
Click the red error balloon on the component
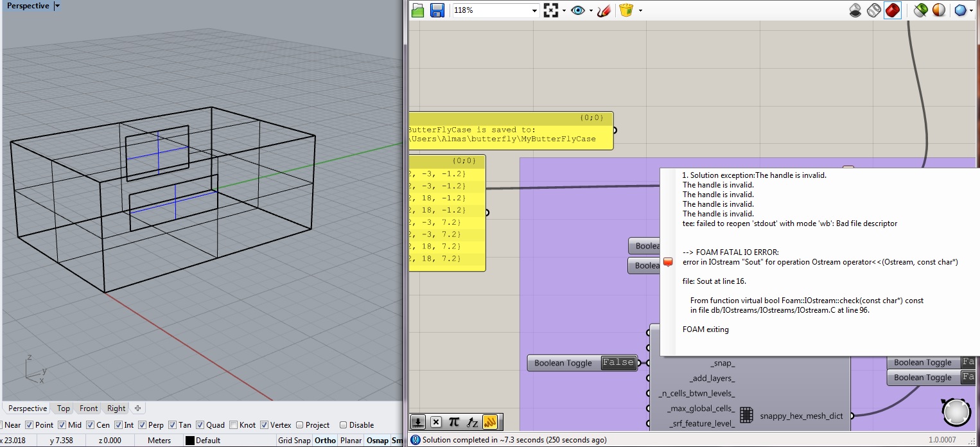click(668, 262)
